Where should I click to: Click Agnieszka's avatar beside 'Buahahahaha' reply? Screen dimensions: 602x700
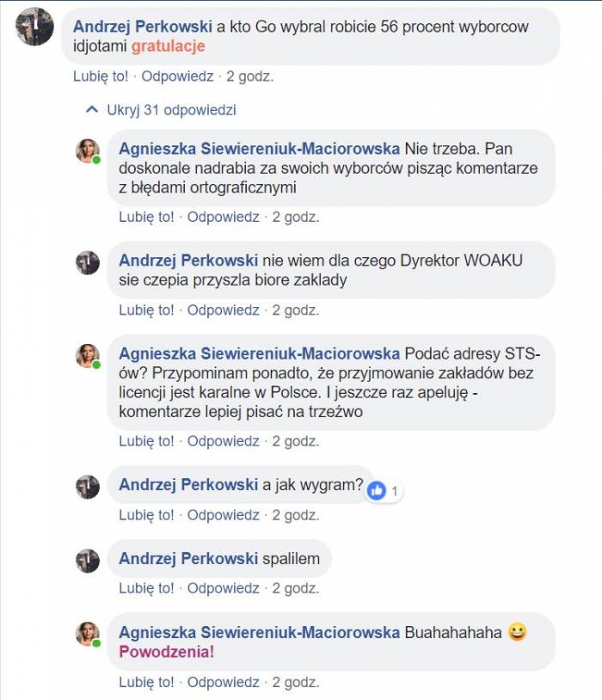tap(88, 634)
